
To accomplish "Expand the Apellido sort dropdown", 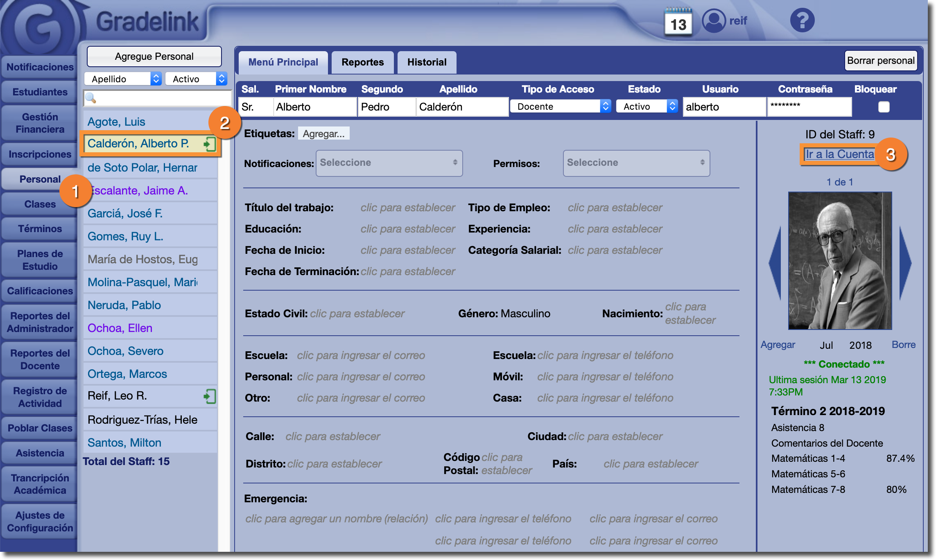I will tap(123, 79).
